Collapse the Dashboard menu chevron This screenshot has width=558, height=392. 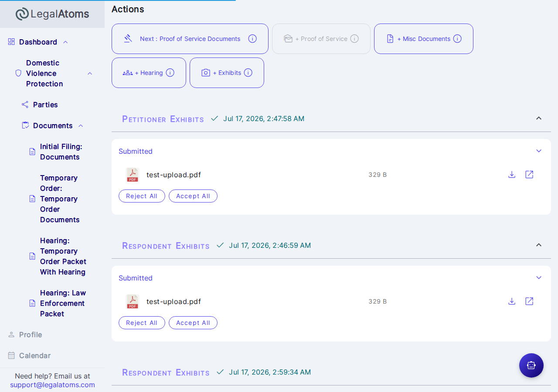(65, 42)
